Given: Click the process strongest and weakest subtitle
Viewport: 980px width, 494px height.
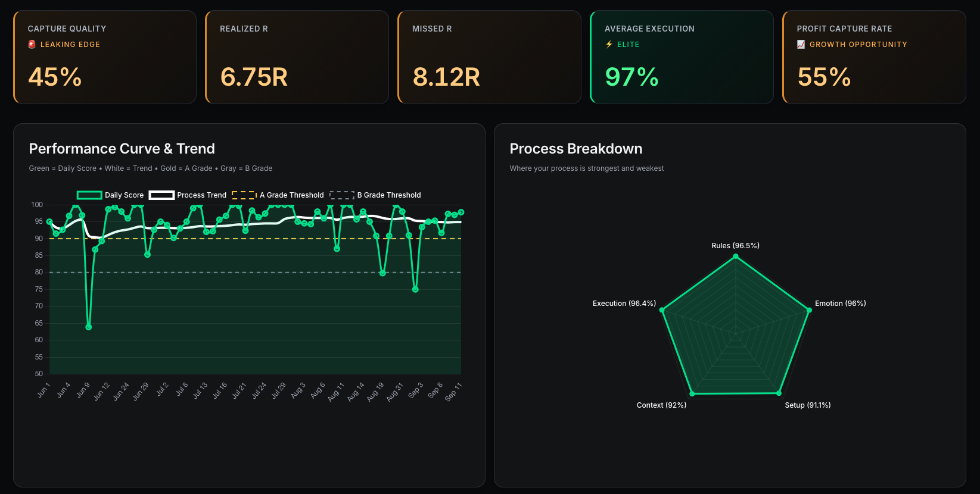Looking at the screenshot, I should [x=587, y=168].
